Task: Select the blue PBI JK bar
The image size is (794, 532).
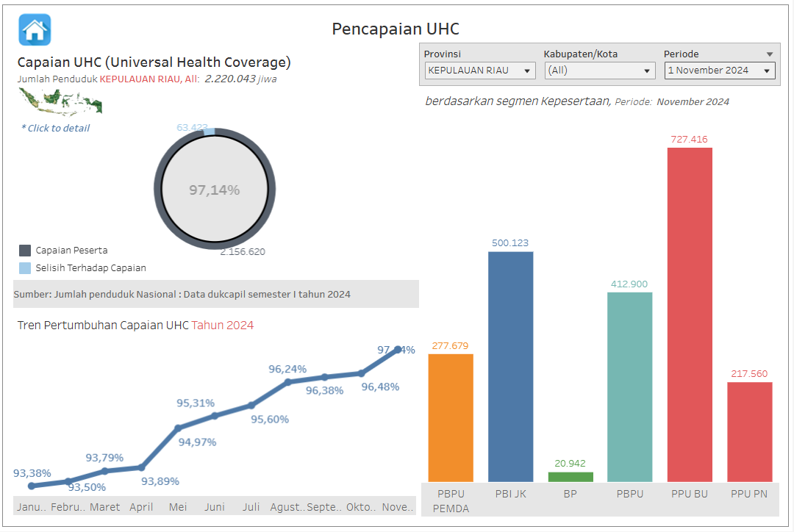Action: coord(510,366)
